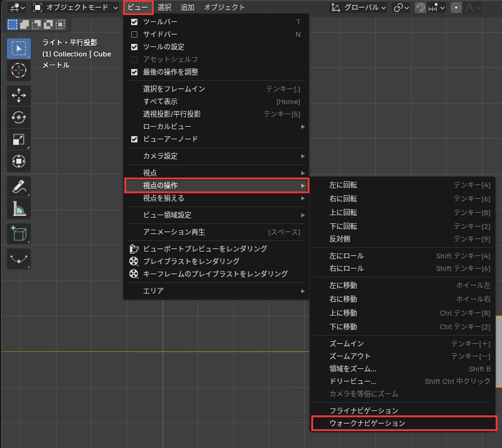Enable the サイドバー checkbox
Viewport: 502px width, 448px height.
coord(134,35)
